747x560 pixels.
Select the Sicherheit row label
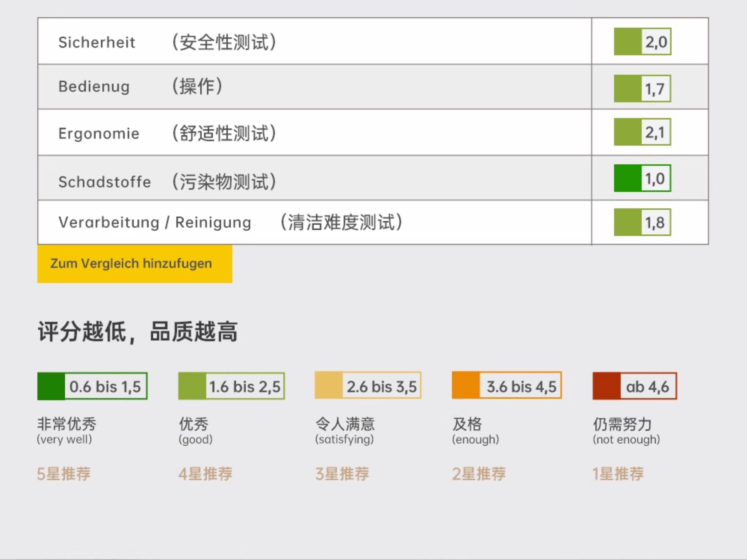97,42
